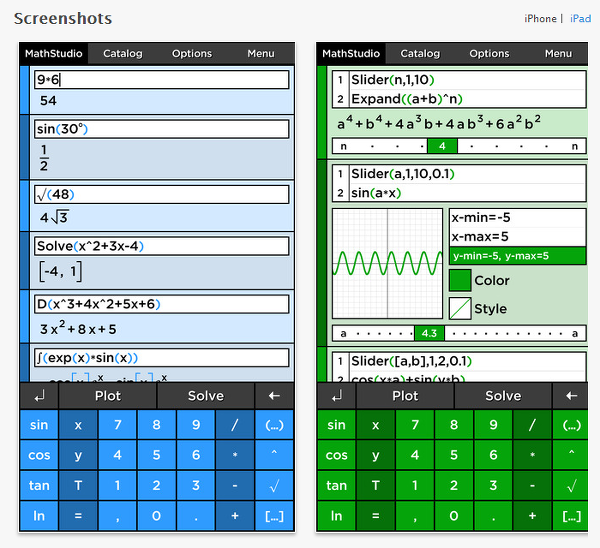Click the ∫(exp(x)*sin(x)) input field
This screenshot has width=600, height=548.
[x=161, y=358]
